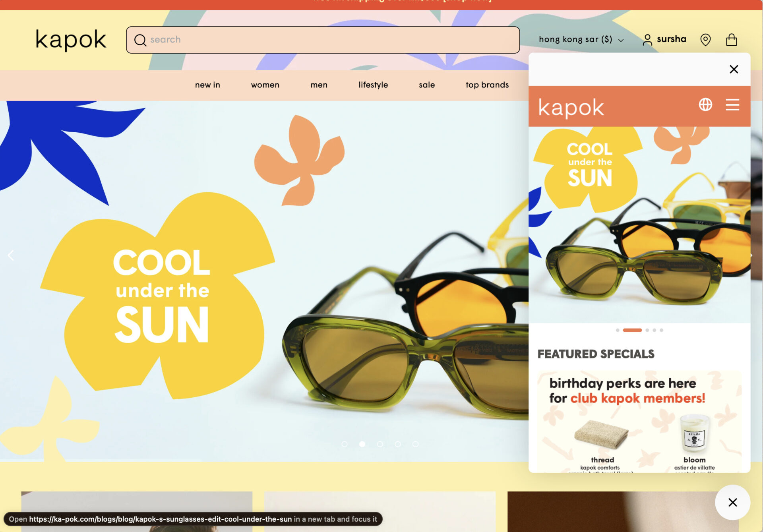Image resolution: width=763 pixels, height=532 pixels.
Task: Select fifth hero carousel dot
Action: coord(415,444)
